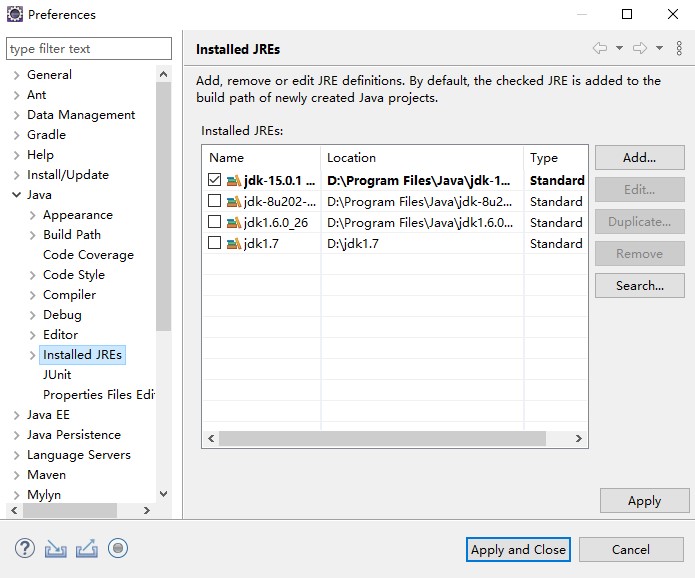Click the tree horizontal scrollbar thumb

[x=70, y=511]
